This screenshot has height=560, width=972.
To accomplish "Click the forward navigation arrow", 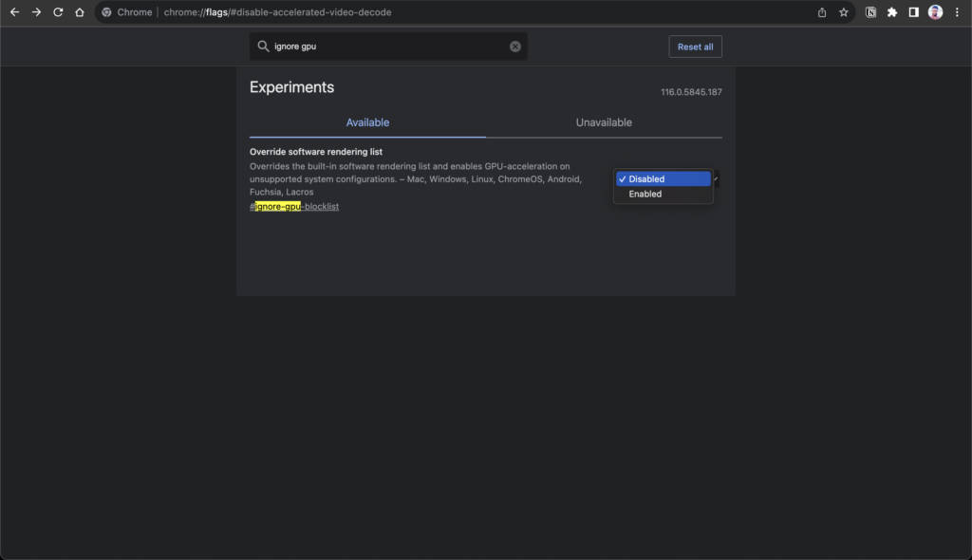I will 37,12.
